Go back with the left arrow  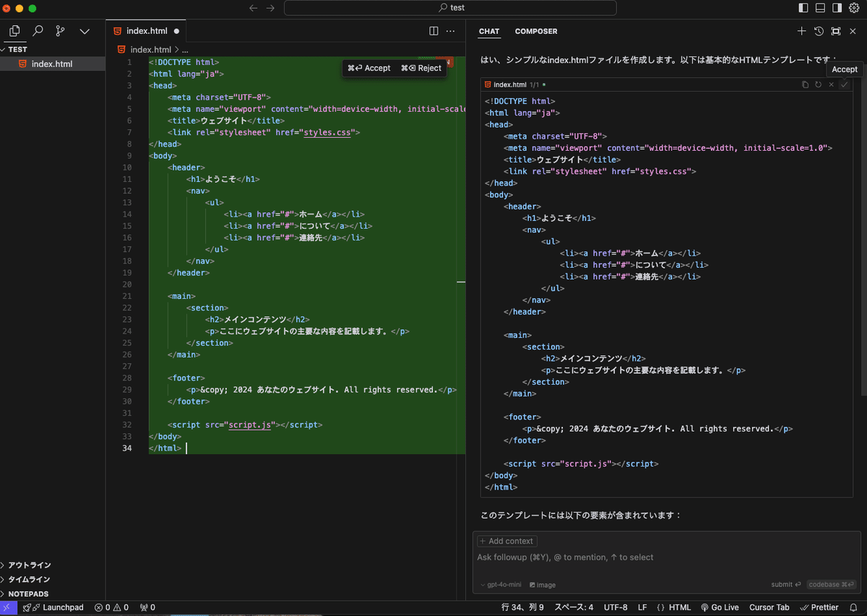point(253,8)
